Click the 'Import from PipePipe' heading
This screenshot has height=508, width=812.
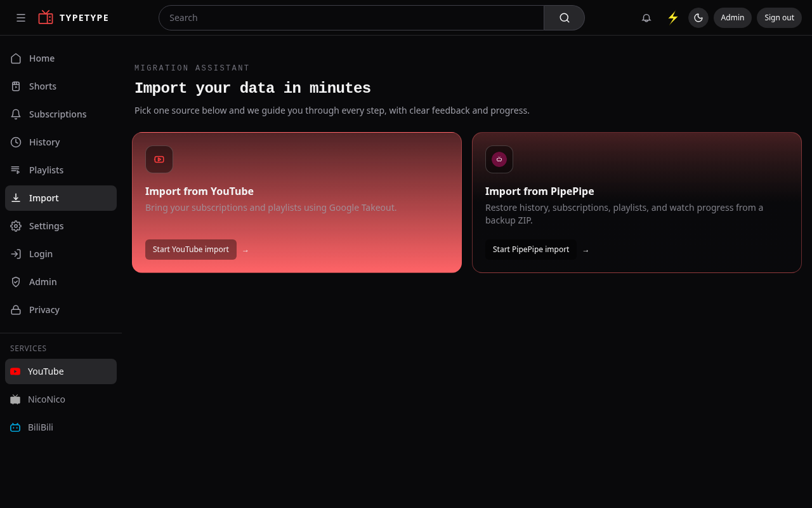click(540, 191)
